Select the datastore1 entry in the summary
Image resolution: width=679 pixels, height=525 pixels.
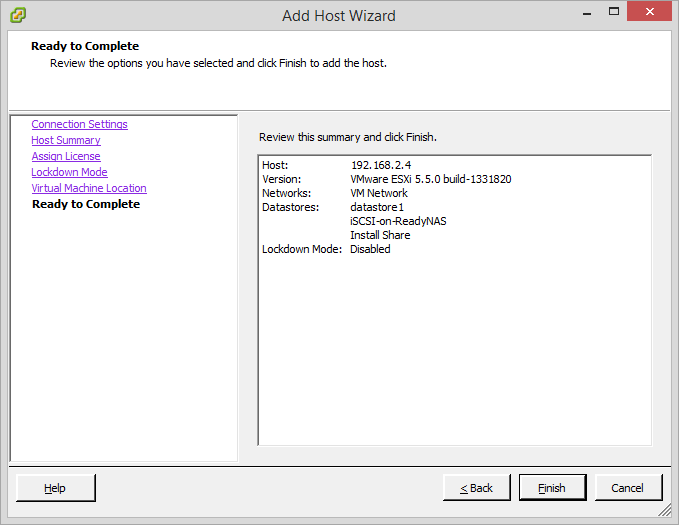[377, 207]
